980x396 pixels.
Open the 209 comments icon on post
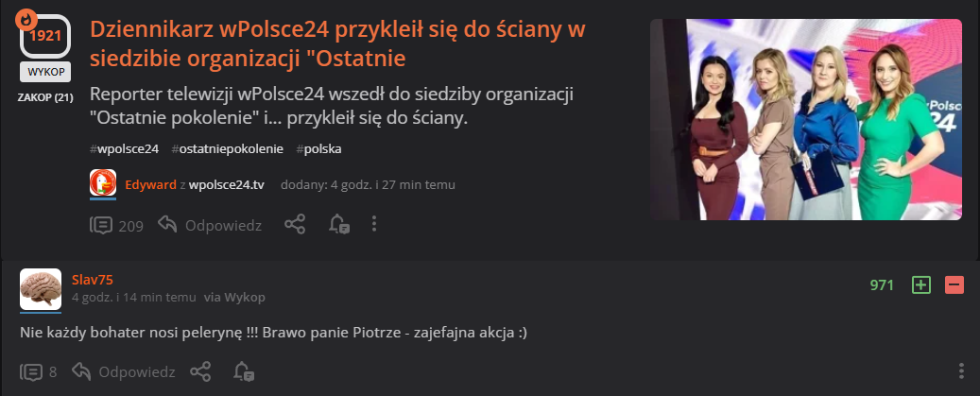point(101,225)
